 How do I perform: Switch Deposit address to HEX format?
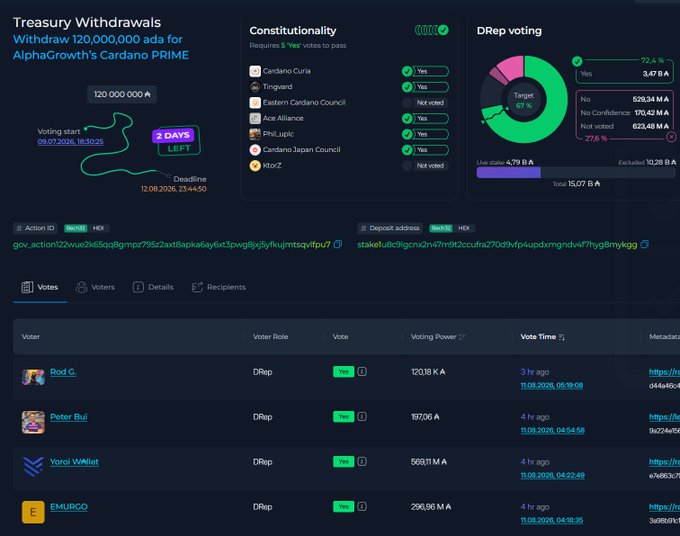pyautogui.click(x=464, y=228)
